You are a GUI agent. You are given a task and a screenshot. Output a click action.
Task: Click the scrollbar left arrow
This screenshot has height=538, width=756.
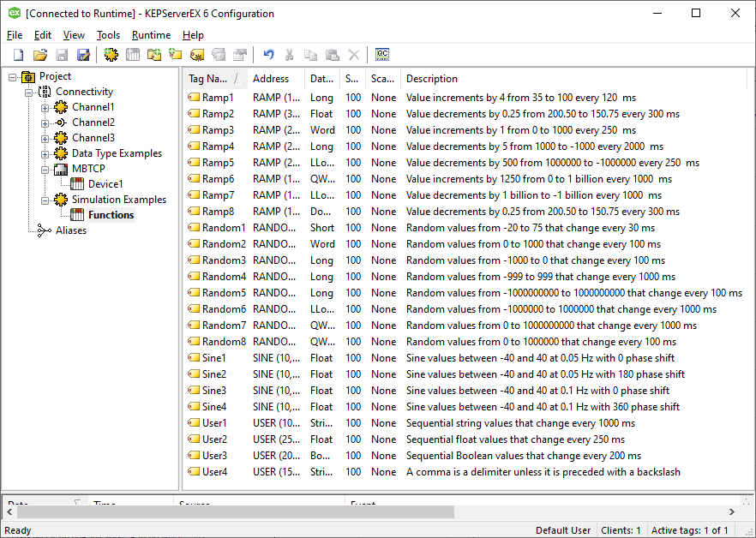pyautogui.click(x=9, y=511)
